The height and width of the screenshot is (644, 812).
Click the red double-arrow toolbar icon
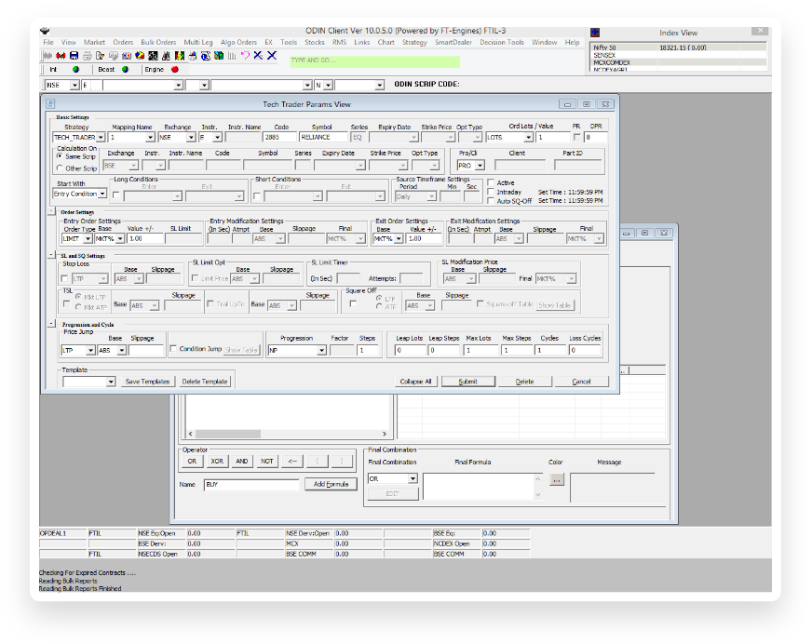(x=61, y=56)
